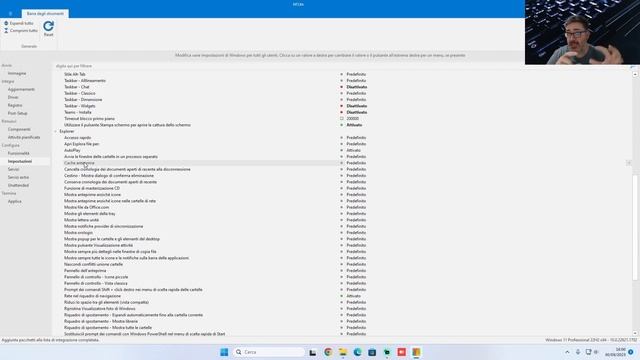
Task: Select the Taskbar - Dimensione row
Action: coord(83,100)
